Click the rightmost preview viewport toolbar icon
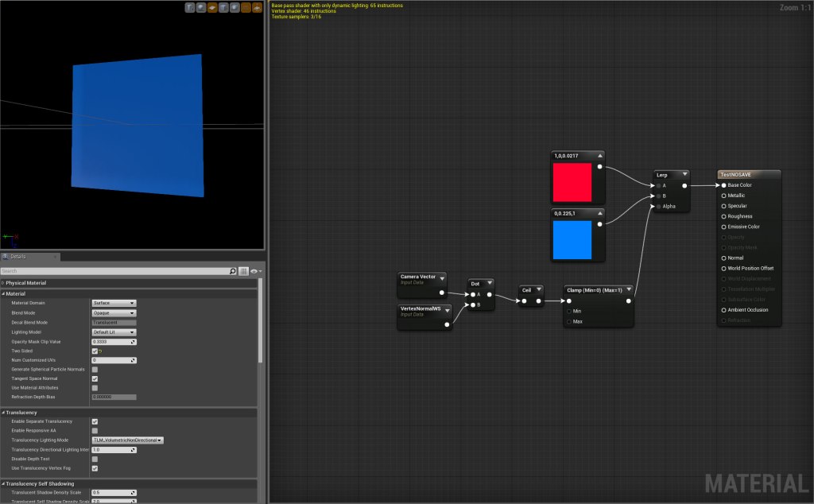This screenshot has height=504, width=814. [257, 7]
